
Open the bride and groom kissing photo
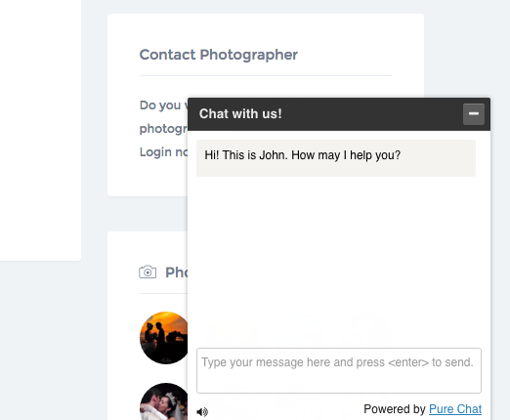tap(164, 401)
